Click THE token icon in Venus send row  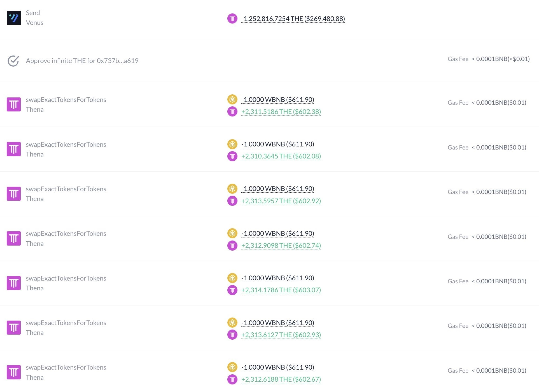pyautogui.click(x=232, y=19)
